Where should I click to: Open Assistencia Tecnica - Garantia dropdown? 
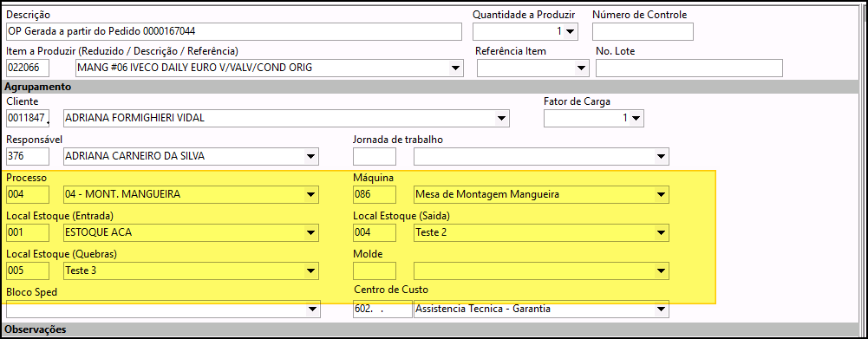click(661, 309)
